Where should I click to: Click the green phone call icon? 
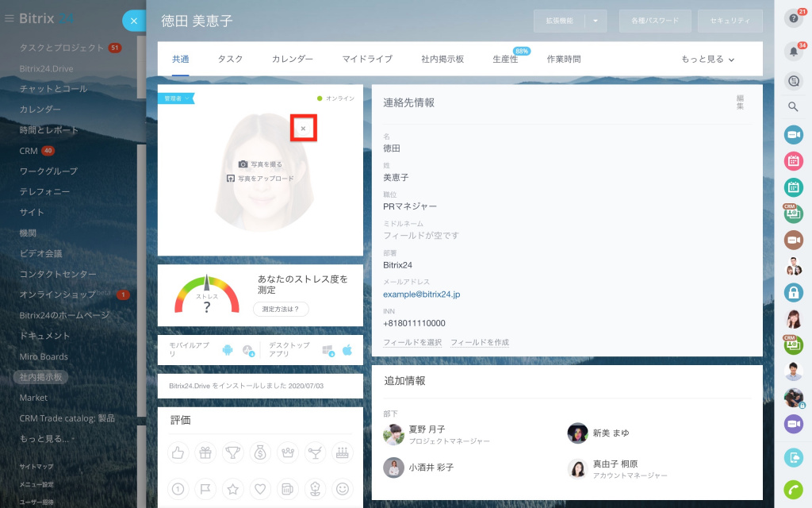[793, 488]
